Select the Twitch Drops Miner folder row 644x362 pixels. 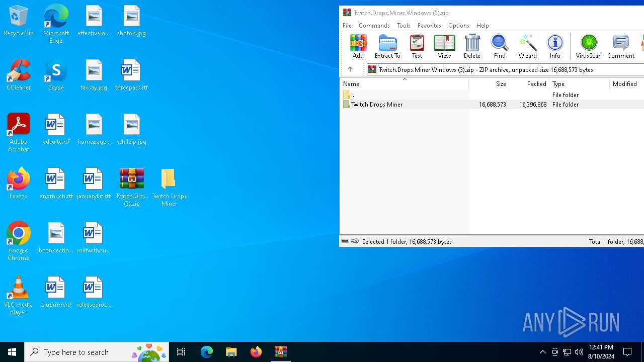[492, 104]
